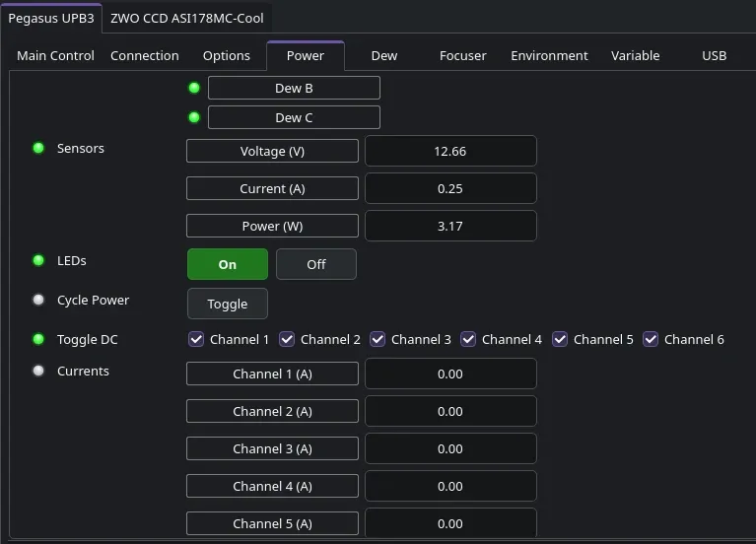756x544 pixels.
Task: Click the Cycle Power property label
Action: click(x=93, y=300)
